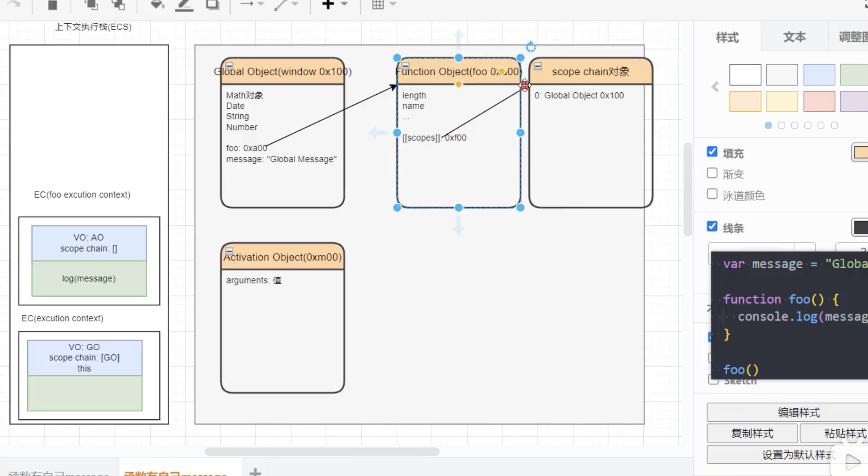Collapse the Activation Object container
The height and width of the screenshot is (476, 868).
[x=229, y=251]
